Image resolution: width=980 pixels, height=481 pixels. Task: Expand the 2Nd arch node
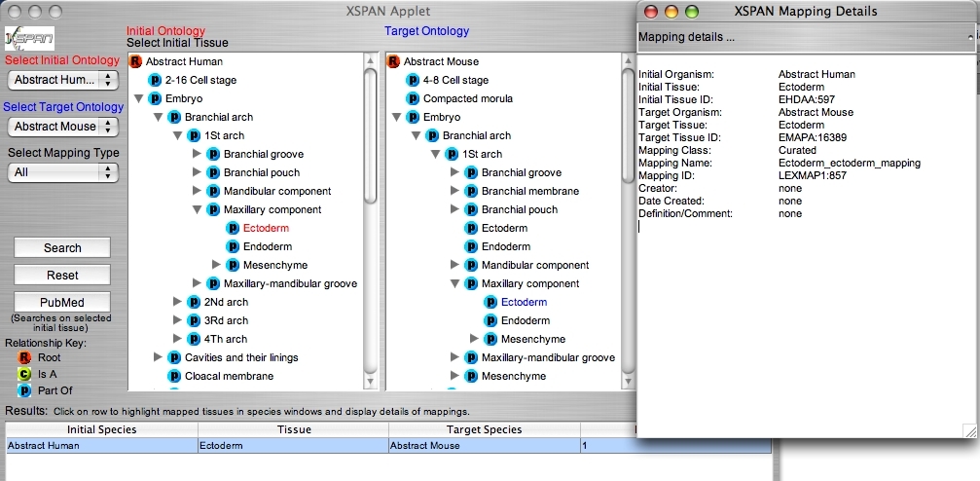177,302
